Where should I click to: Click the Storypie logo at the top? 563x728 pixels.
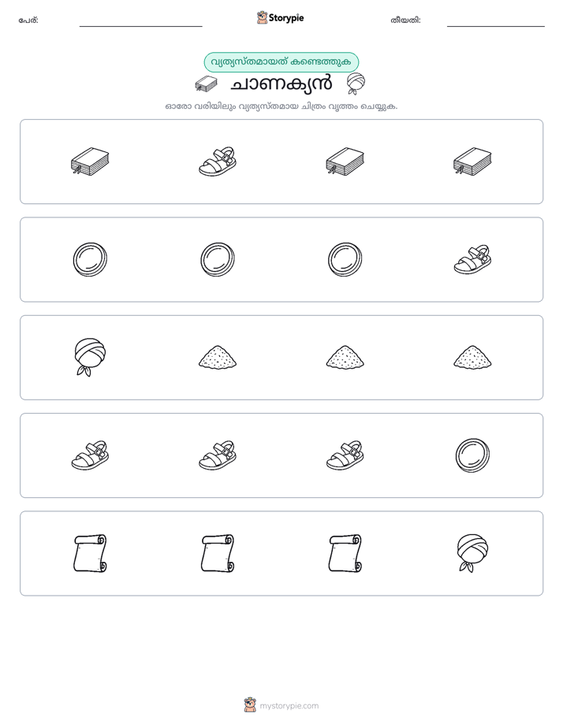click(x=280, y=18)
